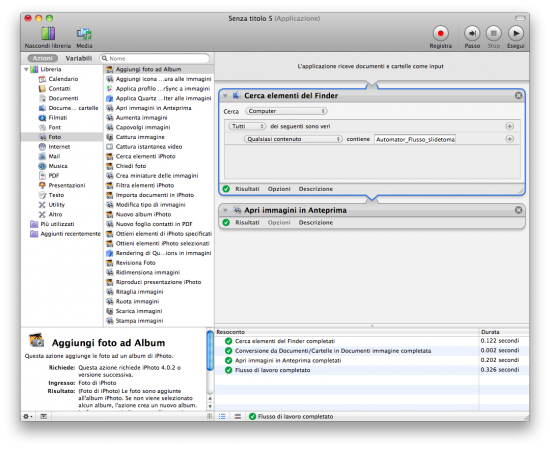This screenshot has width=550, height=449.
Task: Select the Filmati category icon
Action: coord(42,118)
